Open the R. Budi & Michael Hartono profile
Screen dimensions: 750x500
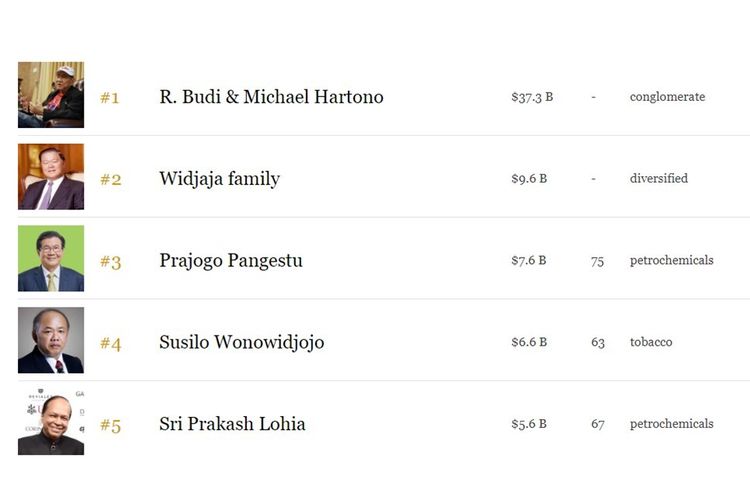click(271, 97)
